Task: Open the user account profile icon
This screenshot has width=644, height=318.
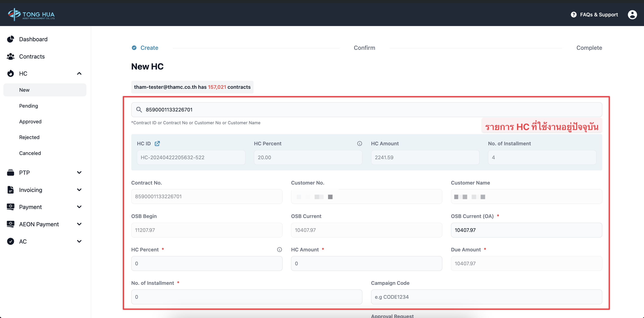Action: tap(632, 15)
